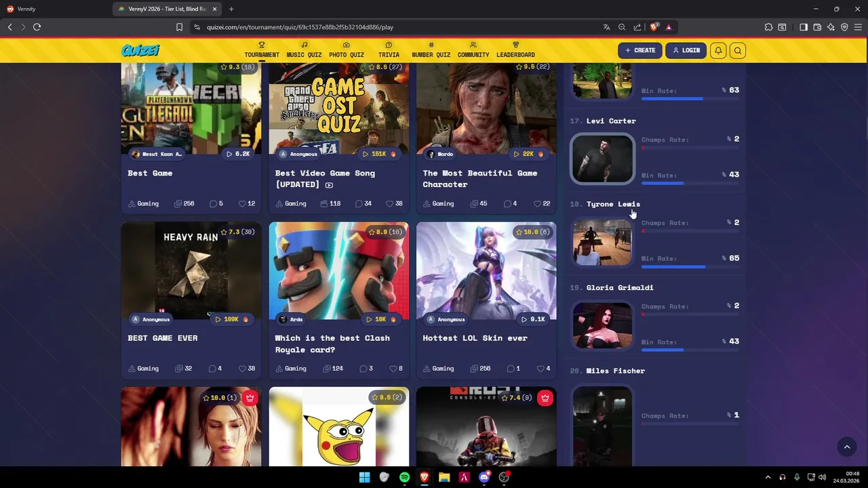Open Spotify from taskbar

(404, 477)
